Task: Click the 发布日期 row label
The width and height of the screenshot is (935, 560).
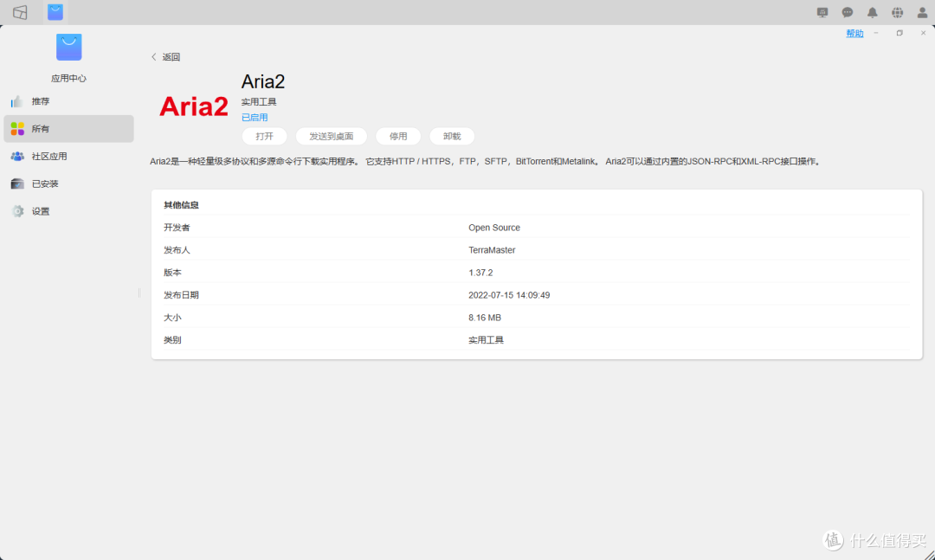Action: tap(181, 294)
